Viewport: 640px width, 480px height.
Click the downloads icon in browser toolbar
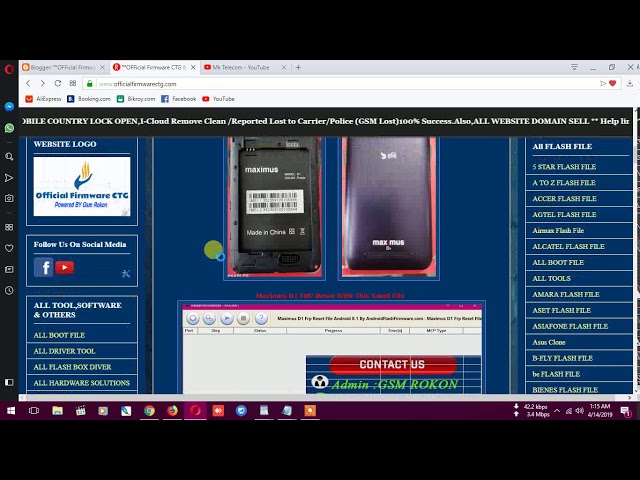(630, 83)
